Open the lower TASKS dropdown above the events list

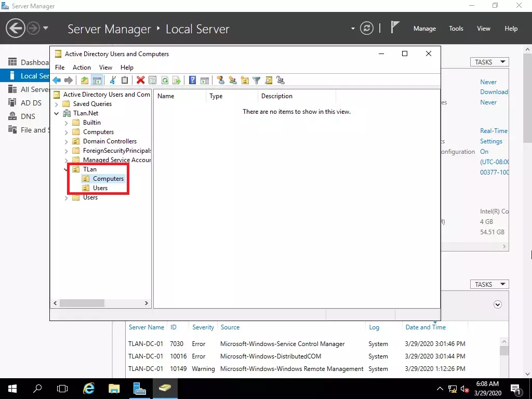click(489, 284)
